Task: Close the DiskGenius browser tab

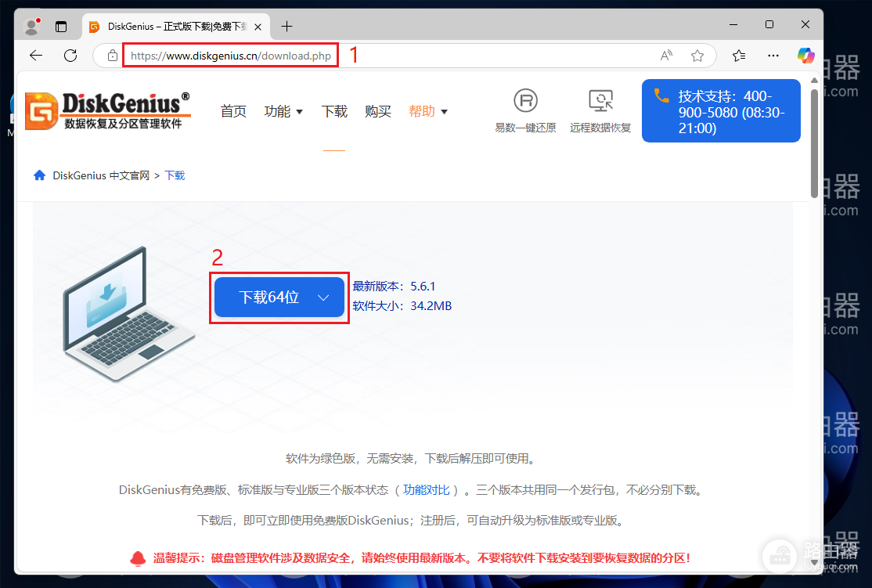Action: pyautogui.click(x=258, y=27)
